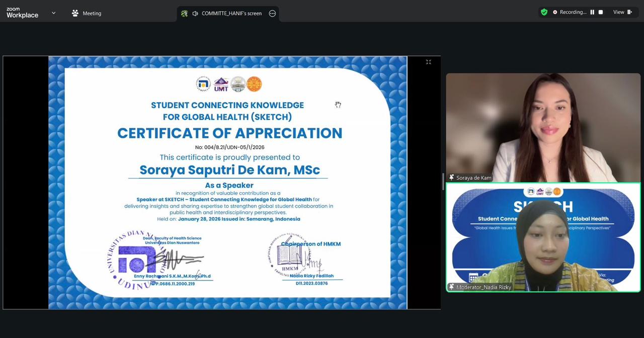
Task: Click the pin icon beside Soraya de Kam
Action: tap(451, 178)
